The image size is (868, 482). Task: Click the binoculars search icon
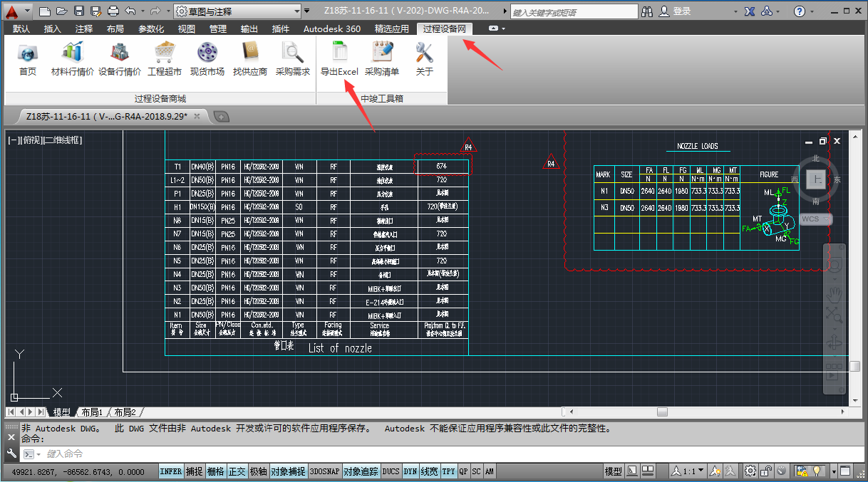click(647, 11)
